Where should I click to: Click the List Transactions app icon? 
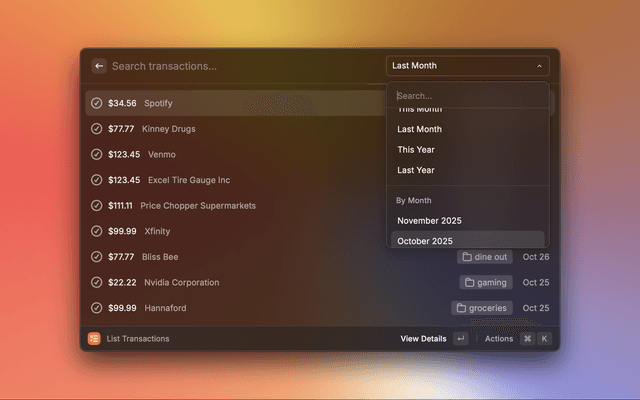[x=94, y=339]
